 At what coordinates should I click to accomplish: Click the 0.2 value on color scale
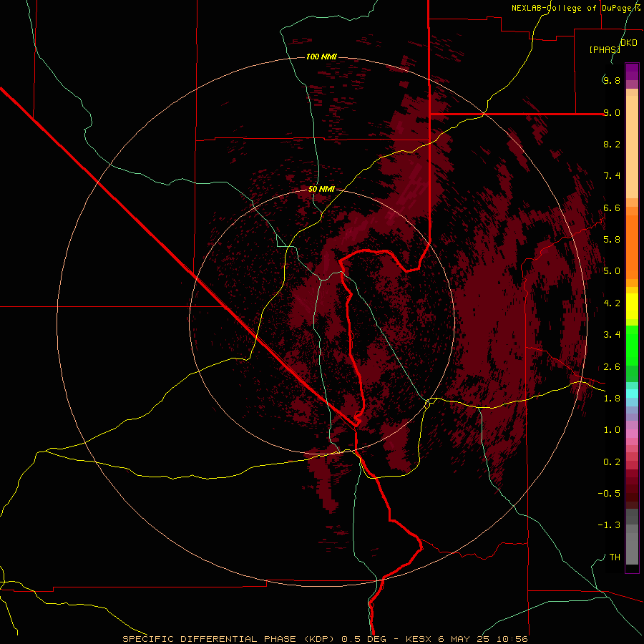coord(612,462)
